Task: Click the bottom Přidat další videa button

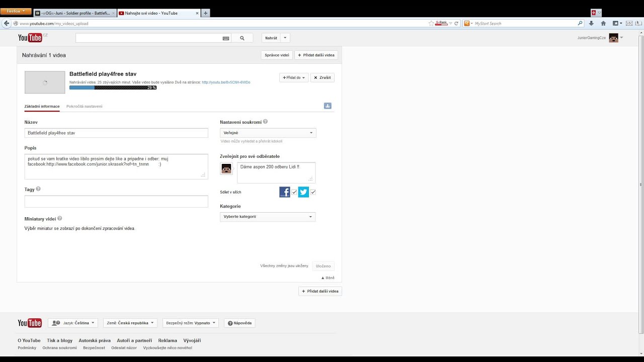Action: (320, 291)
